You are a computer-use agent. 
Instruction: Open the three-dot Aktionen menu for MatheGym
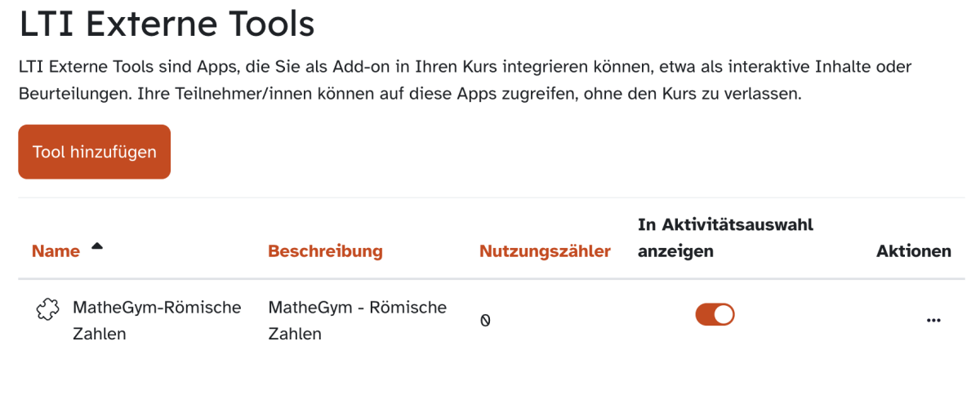coord(933,321)
